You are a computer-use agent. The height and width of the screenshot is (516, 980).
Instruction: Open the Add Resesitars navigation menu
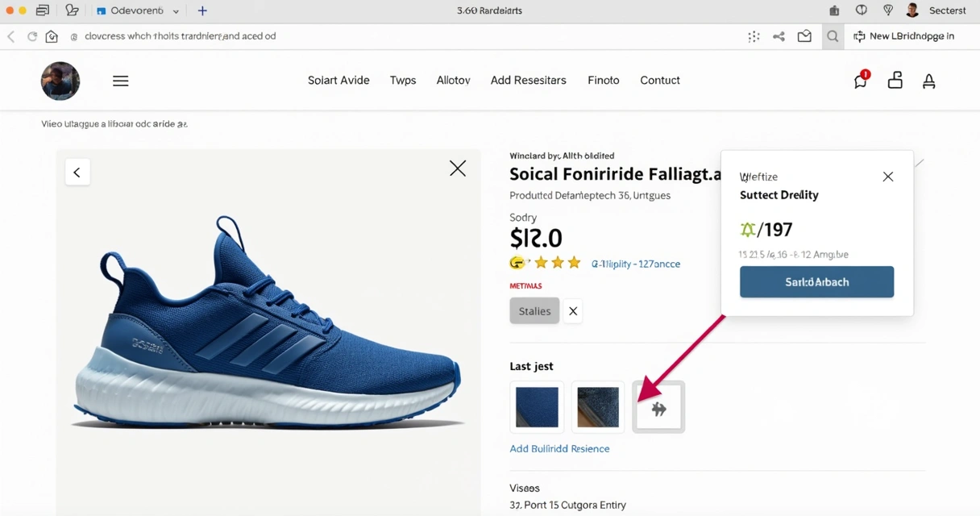(x=529, y=80)
